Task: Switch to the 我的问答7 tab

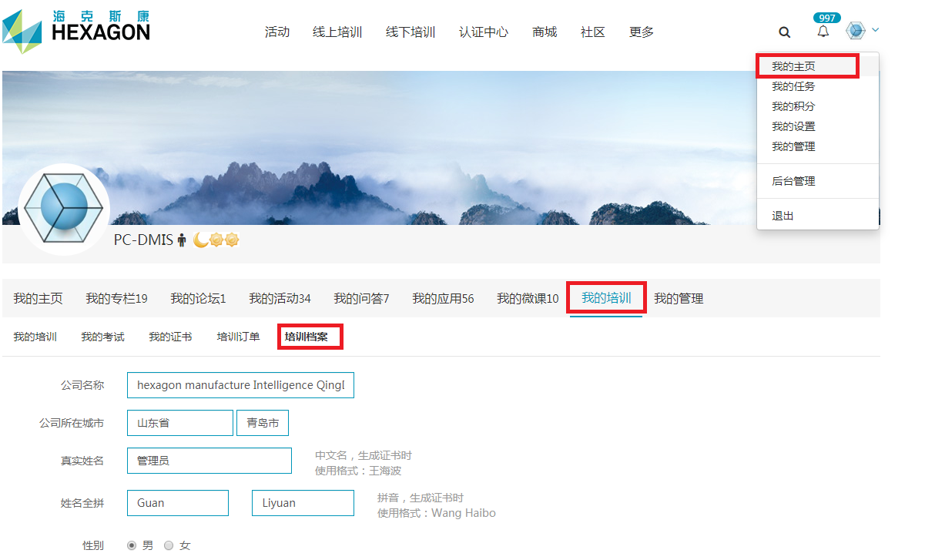Action: (x=361, y=298)
